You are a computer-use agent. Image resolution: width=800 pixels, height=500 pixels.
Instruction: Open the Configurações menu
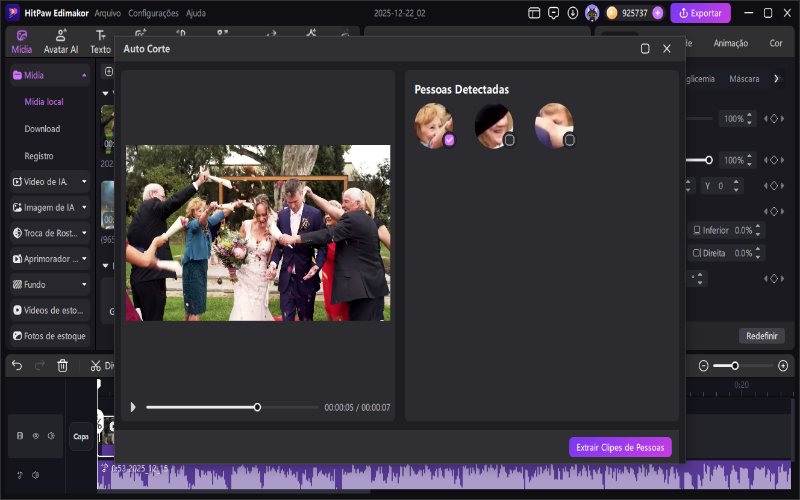pyautogui.click(x=153, y=13)
